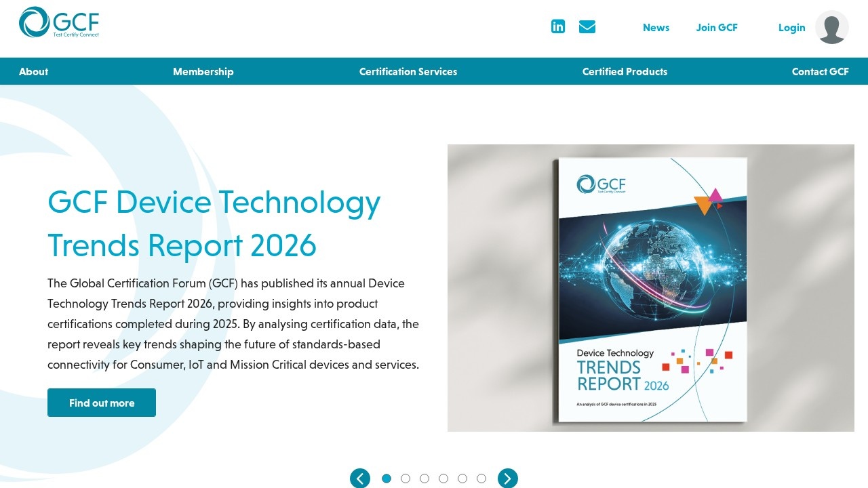Select the second carousel dot indicator

click(406, 479)
